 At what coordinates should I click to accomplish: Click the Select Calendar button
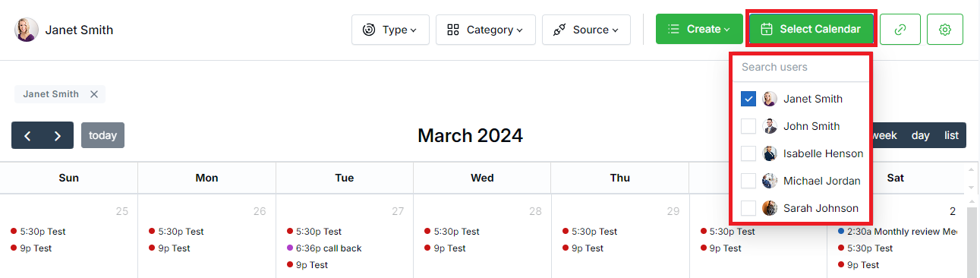coord(811,30)
